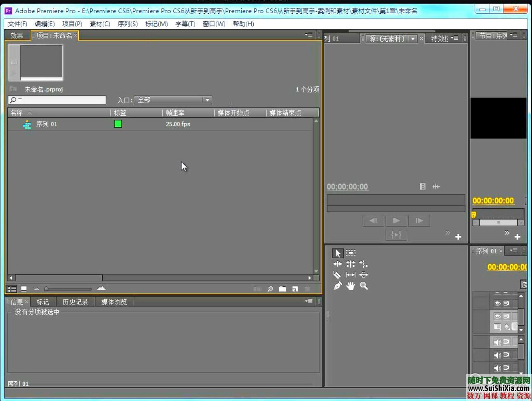Mute audio track 1 speaker toggle
The width and height of the screenshot is (532, 401).
coord(498,342)
